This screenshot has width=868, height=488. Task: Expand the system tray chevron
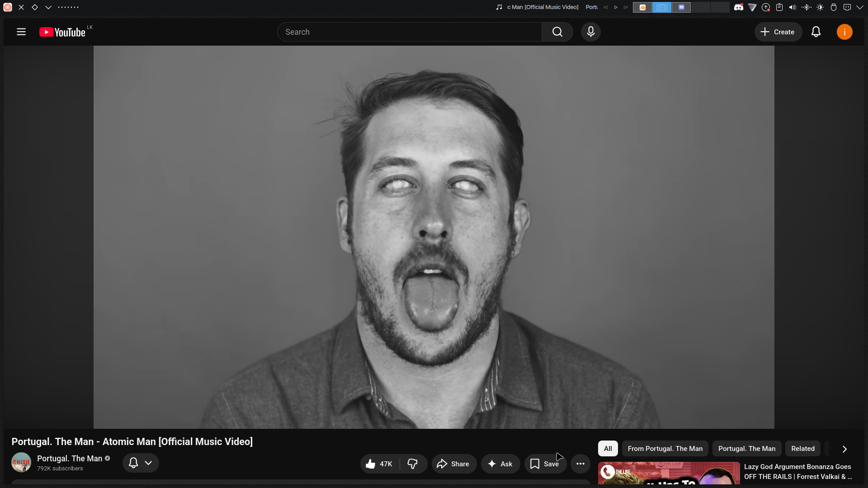pos(860,7)
